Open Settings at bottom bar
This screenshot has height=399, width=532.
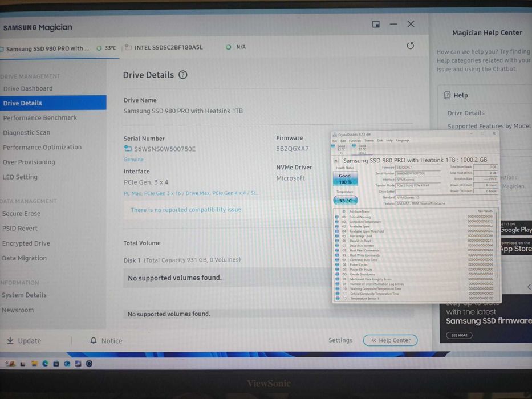[340, 340]
